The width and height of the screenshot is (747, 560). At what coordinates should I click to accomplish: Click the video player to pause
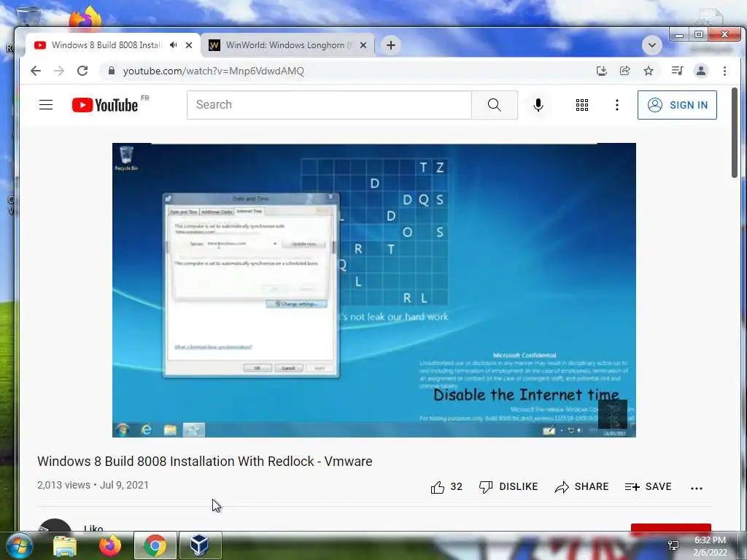pos(374,290)
